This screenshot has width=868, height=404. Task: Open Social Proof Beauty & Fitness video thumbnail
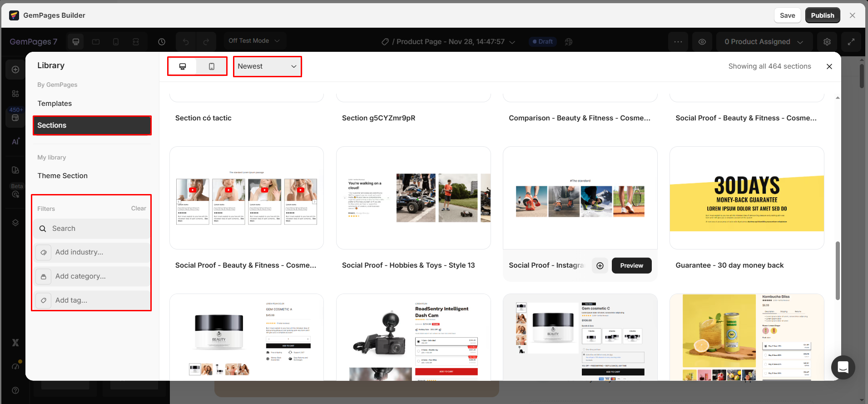(x=247, y=198)
